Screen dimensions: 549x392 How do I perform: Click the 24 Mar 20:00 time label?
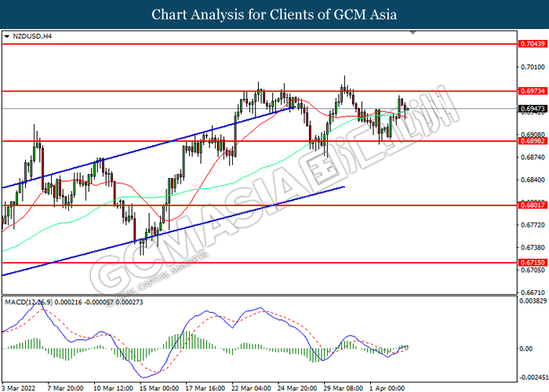click(x=297, y=388)
